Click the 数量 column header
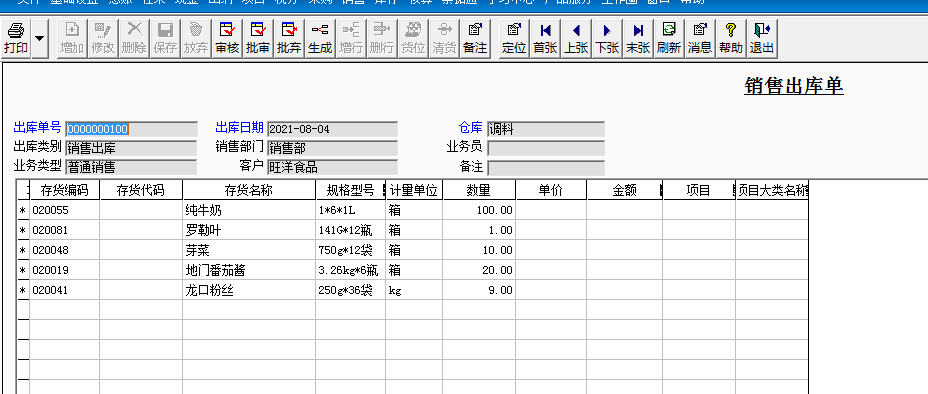The width and height of the screenshot is (928, 394). tap(479, 190)
